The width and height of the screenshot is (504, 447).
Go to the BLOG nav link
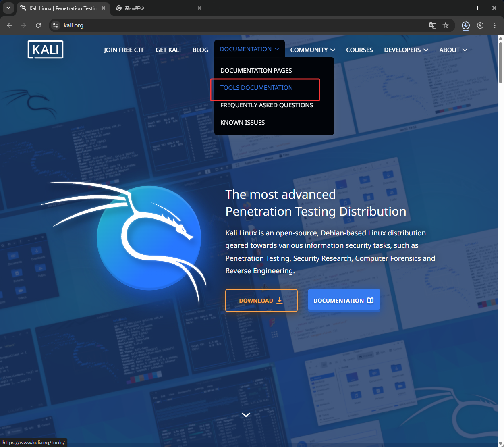[x=201, y=50]
